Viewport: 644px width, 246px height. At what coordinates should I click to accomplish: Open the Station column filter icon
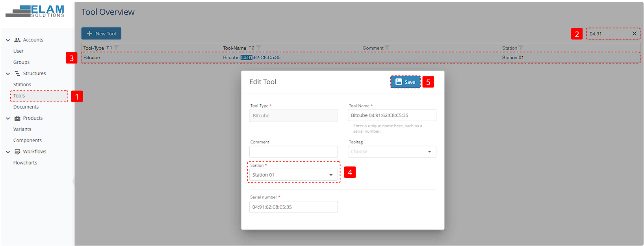[521, 48]
